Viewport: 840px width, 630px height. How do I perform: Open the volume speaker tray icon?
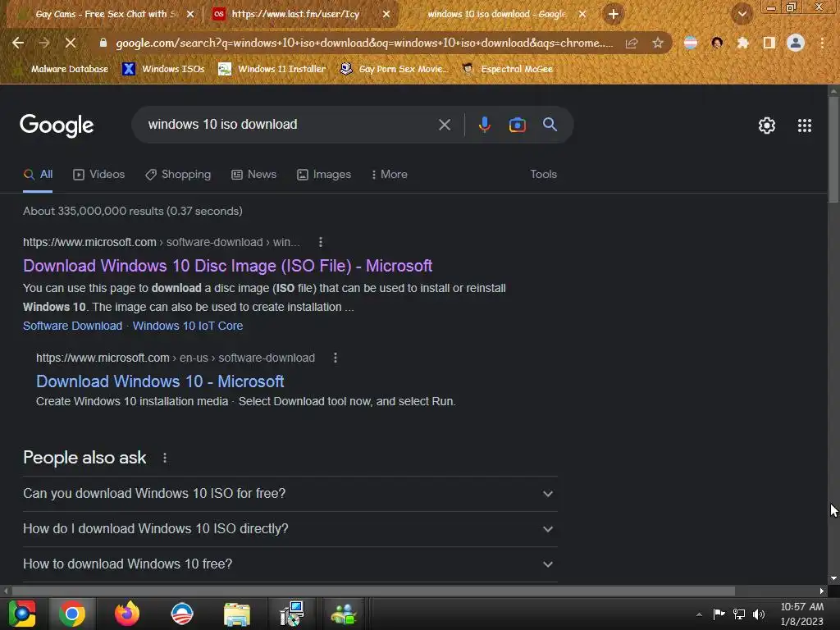tap(759, 614)
